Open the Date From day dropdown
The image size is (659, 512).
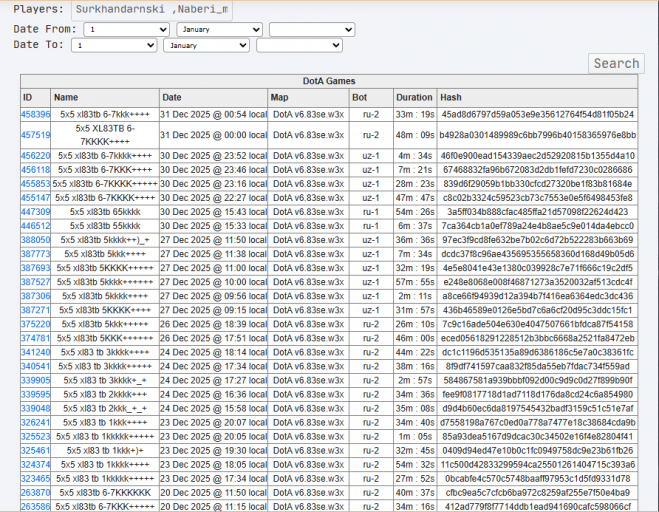(127, 29)
